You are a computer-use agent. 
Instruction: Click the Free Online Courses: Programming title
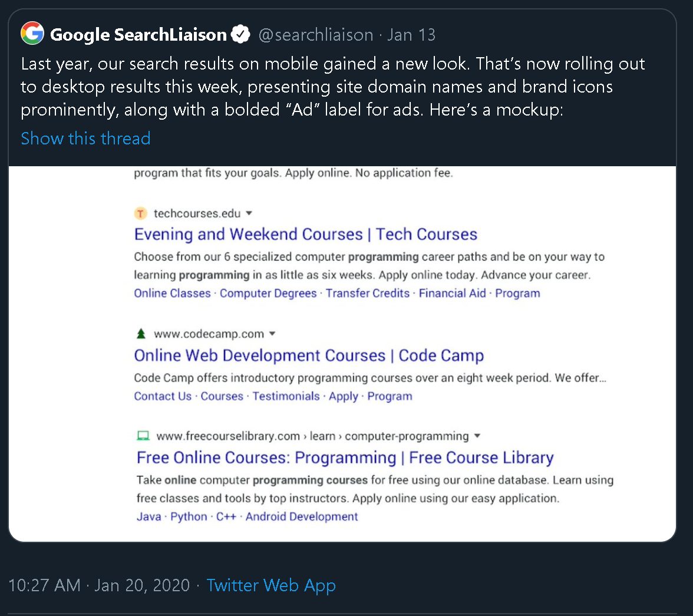click(x=345, y=457)
